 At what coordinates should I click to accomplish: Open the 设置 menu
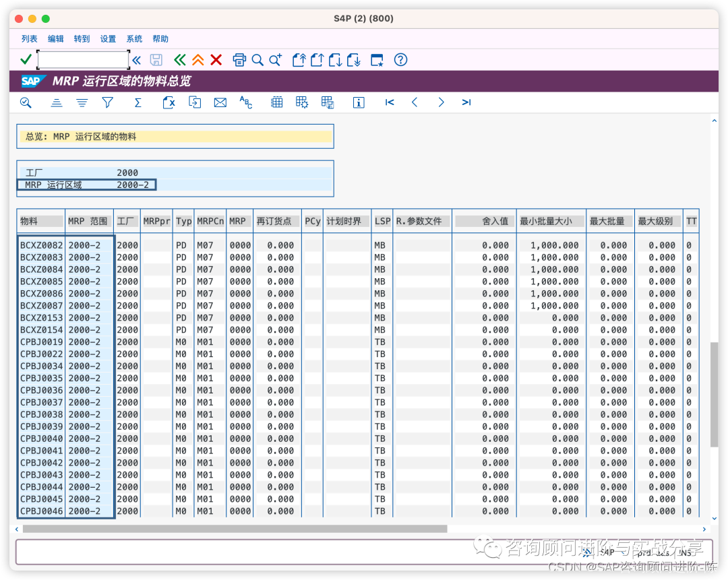click(108, 39)
